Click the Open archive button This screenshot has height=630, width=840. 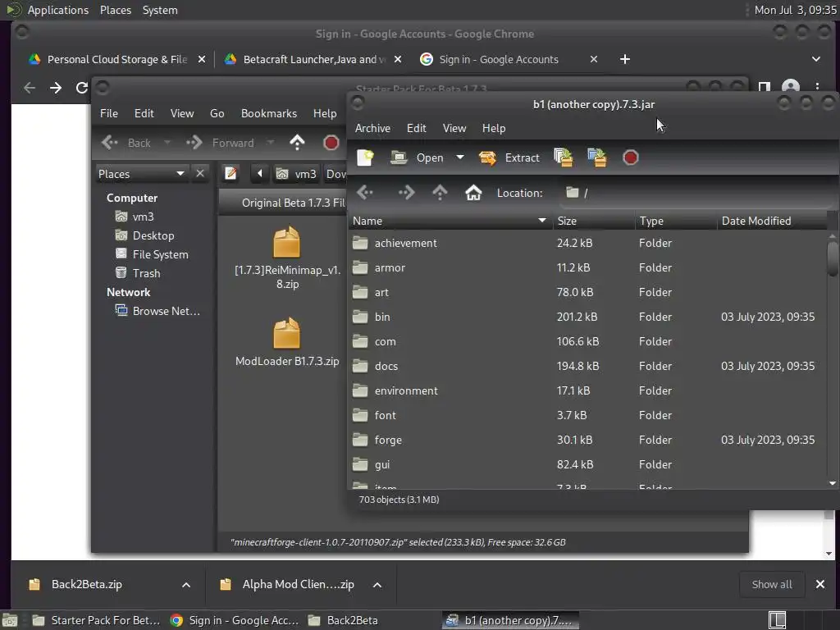417,157
